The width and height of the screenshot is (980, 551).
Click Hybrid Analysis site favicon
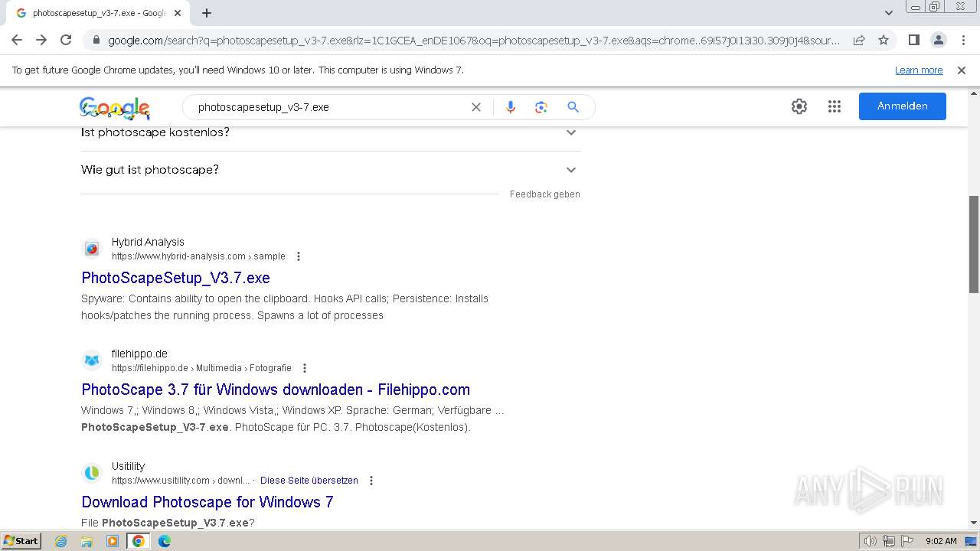92,249
